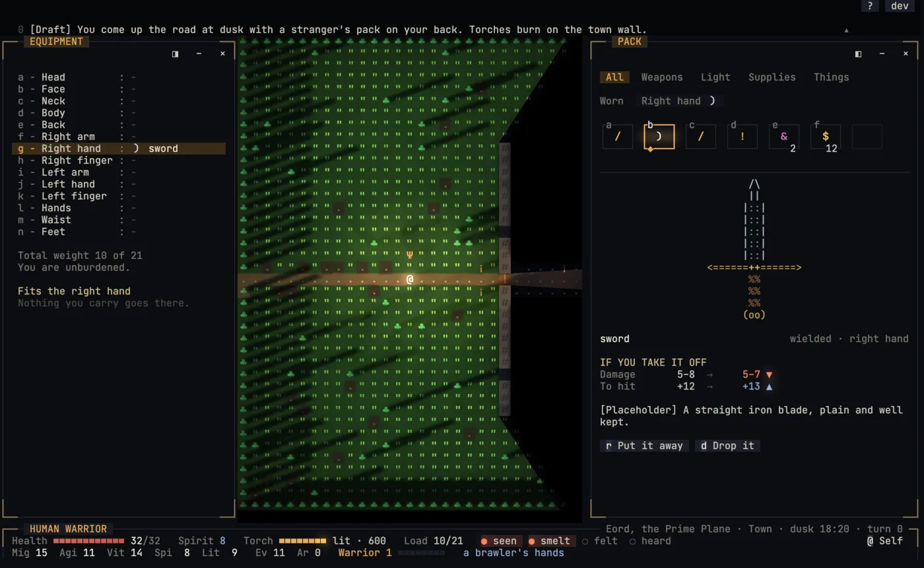
Task: Select pack slot c slash item
Action: pyautogui.click(x=701, y=137)
